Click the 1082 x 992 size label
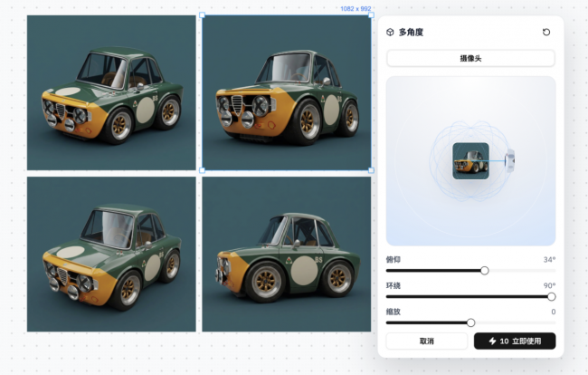 [x=356, y=8]
